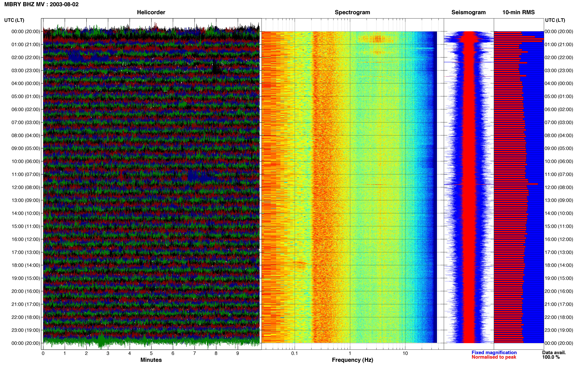Screen dimensions: 588x368
Task: Click the helicorder minute 5 tick label
Action: (x=151, y=353)
